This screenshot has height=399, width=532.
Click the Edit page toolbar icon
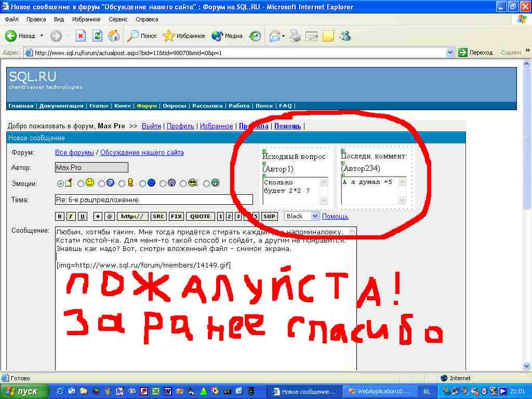pyautogui.click(x=311, y=36)
